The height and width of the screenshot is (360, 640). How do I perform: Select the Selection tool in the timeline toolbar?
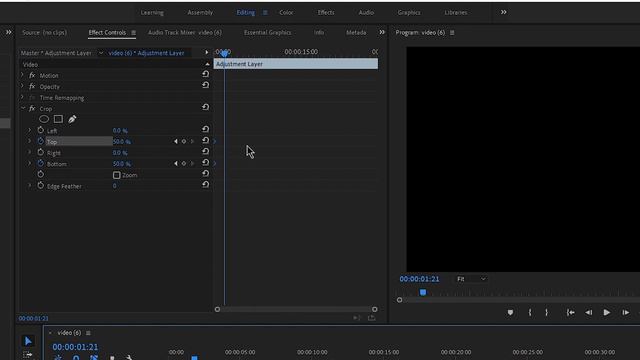click(28, 341)
